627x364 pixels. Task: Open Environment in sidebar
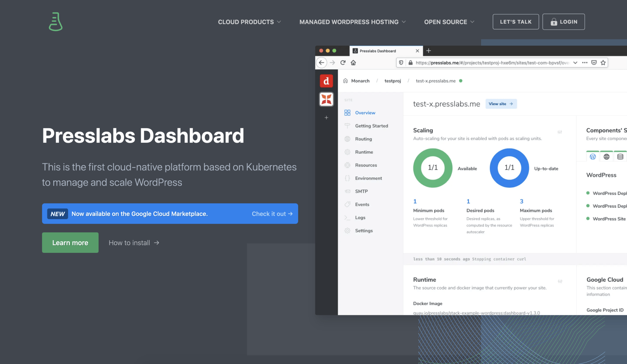[x=369, y=178]
